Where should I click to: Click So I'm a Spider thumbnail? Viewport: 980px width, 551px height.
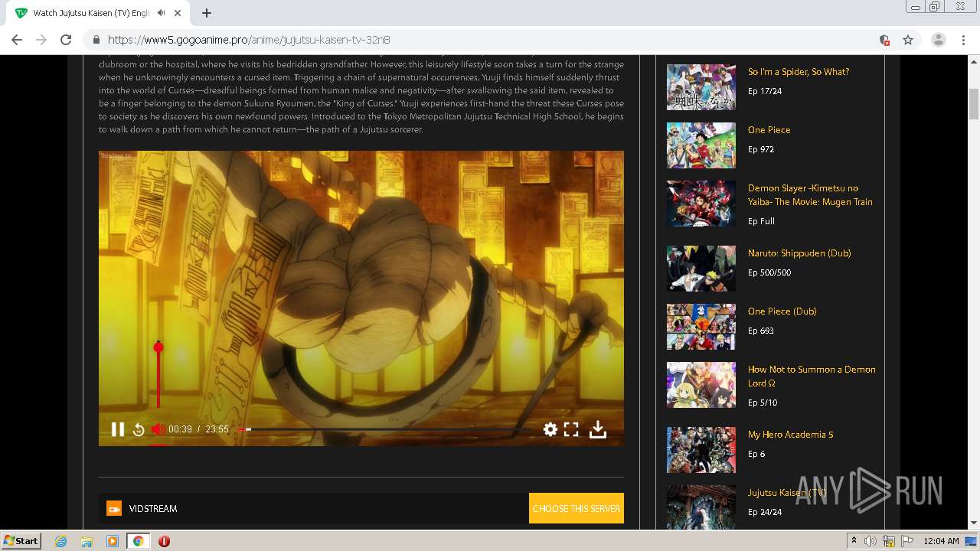point(701,87)
